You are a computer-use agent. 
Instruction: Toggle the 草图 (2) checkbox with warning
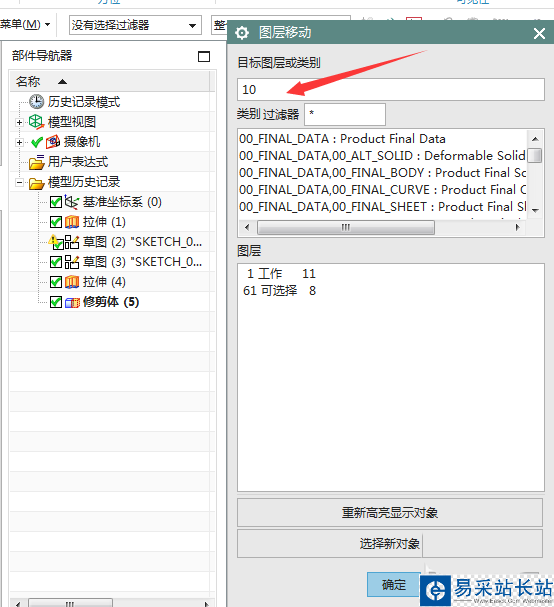pos(58,244)
